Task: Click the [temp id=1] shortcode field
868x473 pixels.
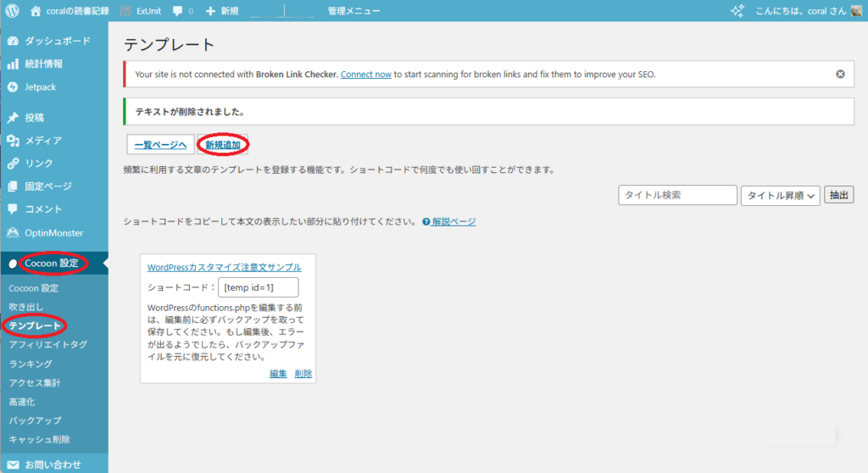Action: pos(258,287)
